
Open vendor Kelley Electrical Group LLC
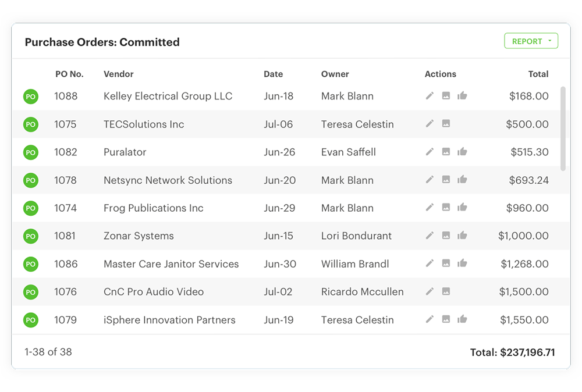168,96
